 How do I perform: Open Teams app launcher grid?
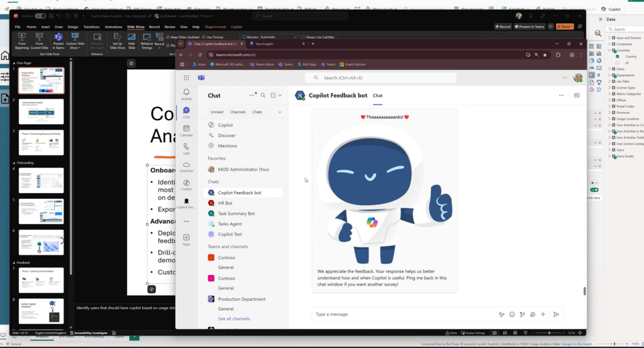(x=186, y=77)
